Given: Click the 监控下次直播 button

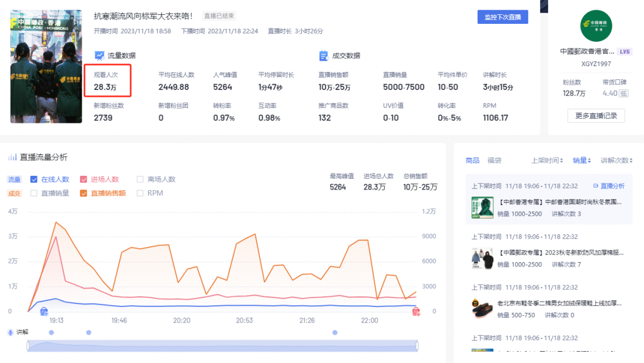Looking at the screenshot, I should [x=502, y=17].
